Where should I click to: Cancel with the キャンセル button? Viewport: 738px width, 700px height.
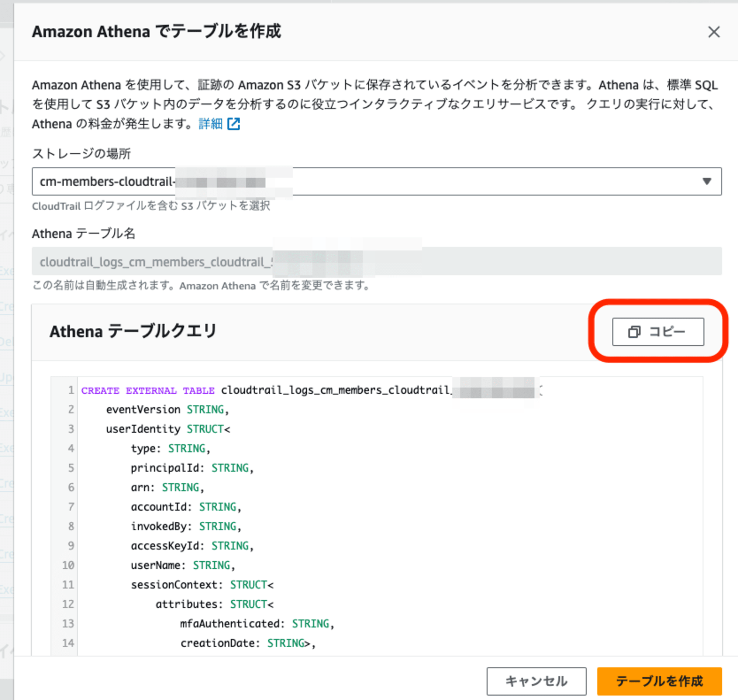[x=536, y=681]
